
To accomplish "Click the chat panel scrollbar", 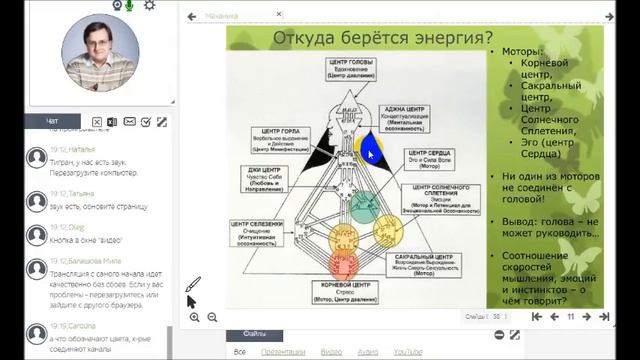I will 170,342.
